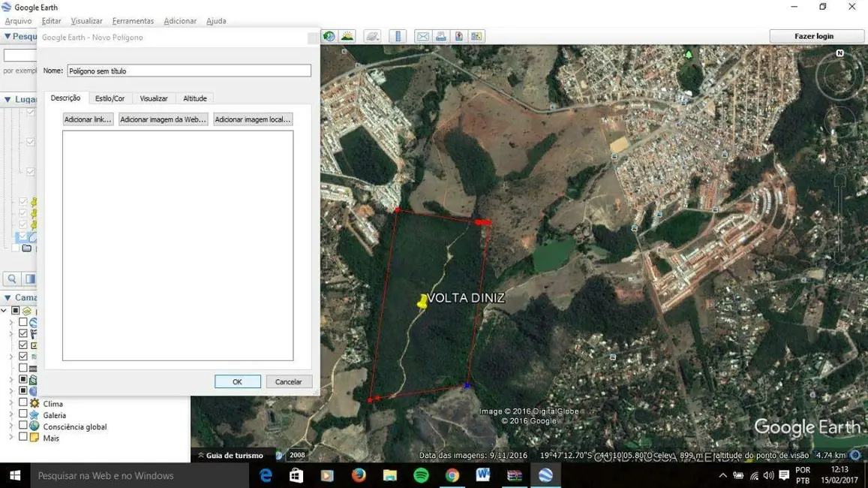Screen dimensions: 868x488
Task: Tick the Consciência global checkbox
Action: coord(23,426)
